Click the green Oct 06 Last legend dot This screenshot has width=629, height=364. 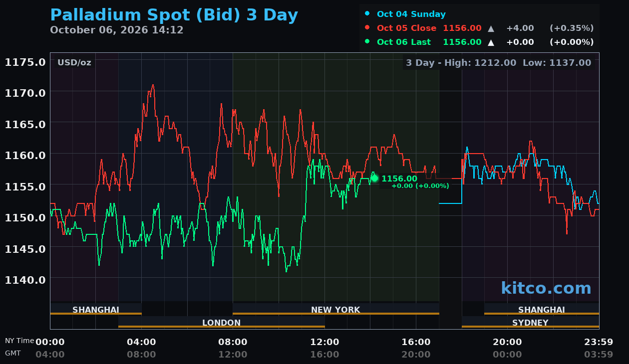(x=367, y=41)
